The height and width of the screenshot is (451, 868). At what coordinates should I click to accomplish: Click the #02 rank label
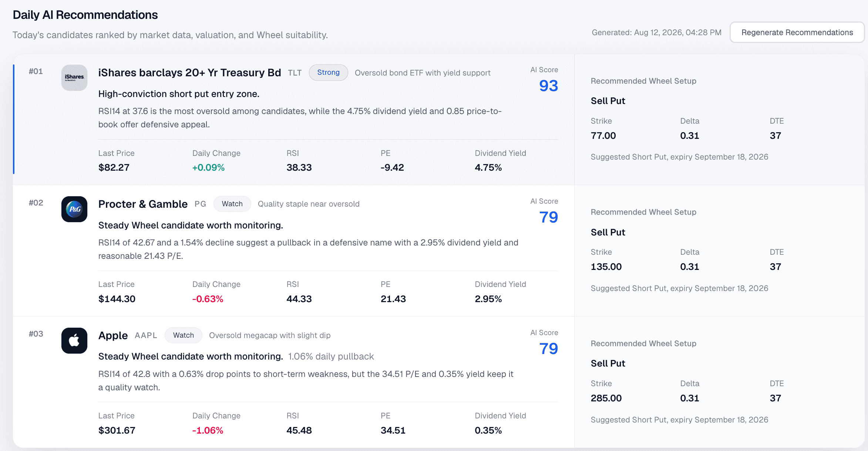(36, 203)
